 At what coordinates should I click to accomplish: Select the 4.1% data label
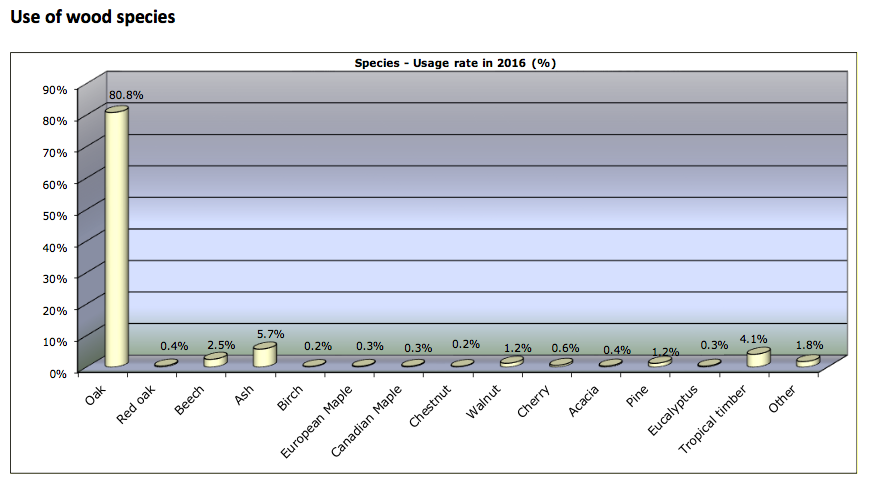coord(753,339)
